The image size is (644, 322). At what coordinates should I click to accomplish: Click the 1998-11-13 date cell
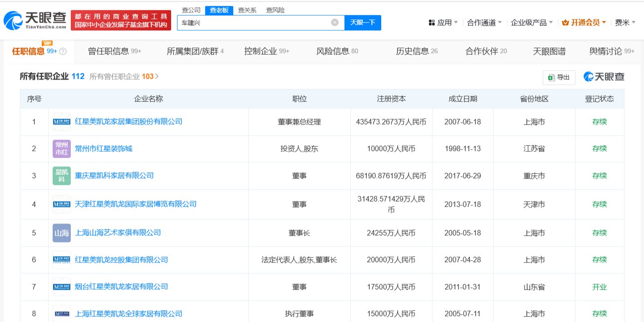(x=463, y=148)
